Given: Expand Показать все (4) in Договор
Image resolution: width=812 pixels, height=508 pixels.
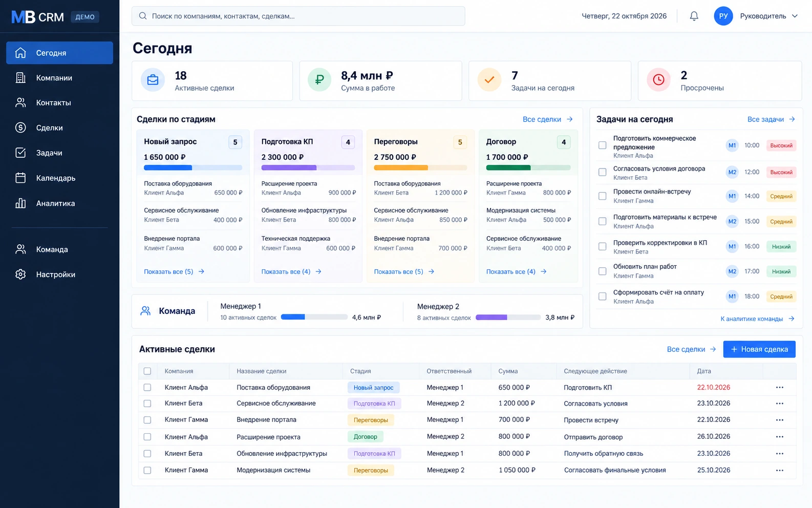Looking at the screenshot, I should point(517,271).
